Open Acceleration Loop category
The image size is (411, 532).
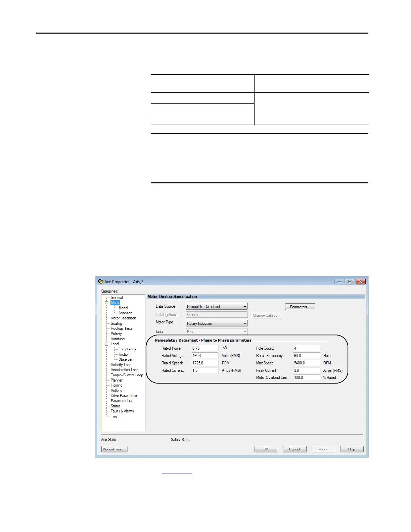pos(125,370)
